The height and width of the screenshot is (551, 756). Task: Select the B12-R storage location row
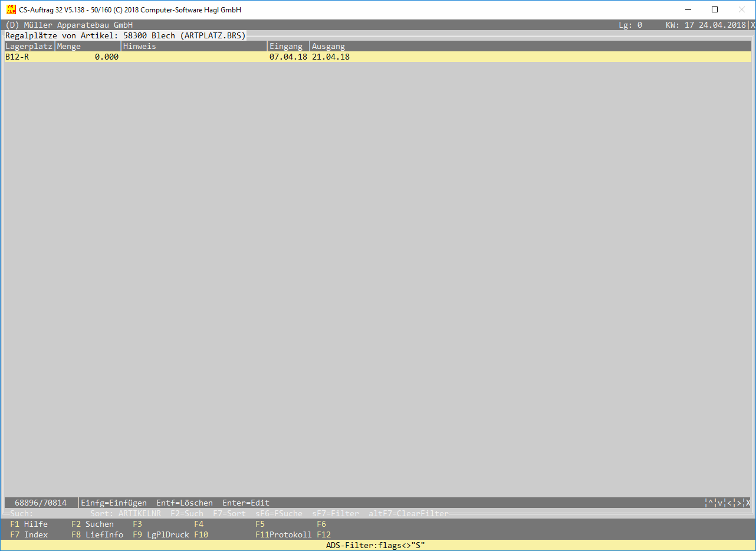[17, 57]
